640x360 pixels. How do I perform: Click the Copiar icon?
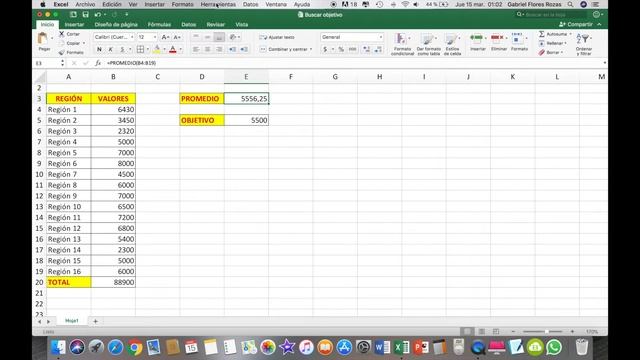point(62,43)
